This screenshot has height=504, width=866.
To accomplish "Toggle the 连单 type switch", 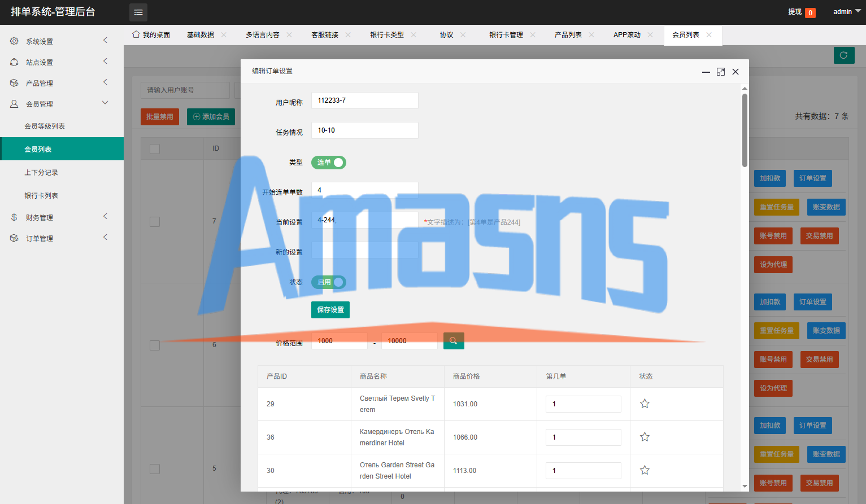I will [x=329, y=163].
